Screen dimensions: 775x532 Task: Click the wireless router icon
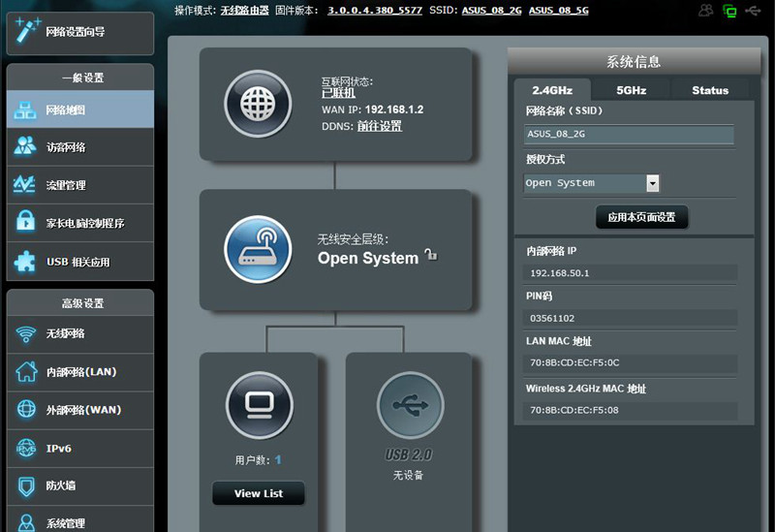pyautogui.click(x=258, y=249)
